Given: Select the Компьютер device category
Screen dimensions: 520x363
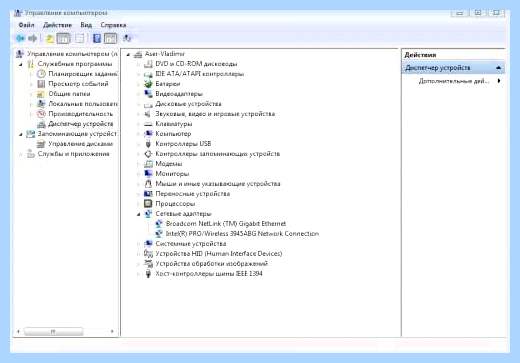Looking at the screenshot, I should (173, 134).
